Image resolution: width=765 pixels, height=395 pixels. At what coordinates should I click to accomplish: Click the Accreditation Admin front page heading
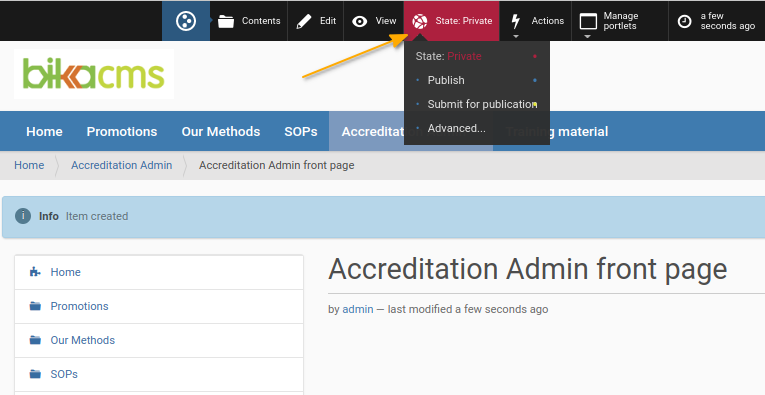[x=527, y=269]
